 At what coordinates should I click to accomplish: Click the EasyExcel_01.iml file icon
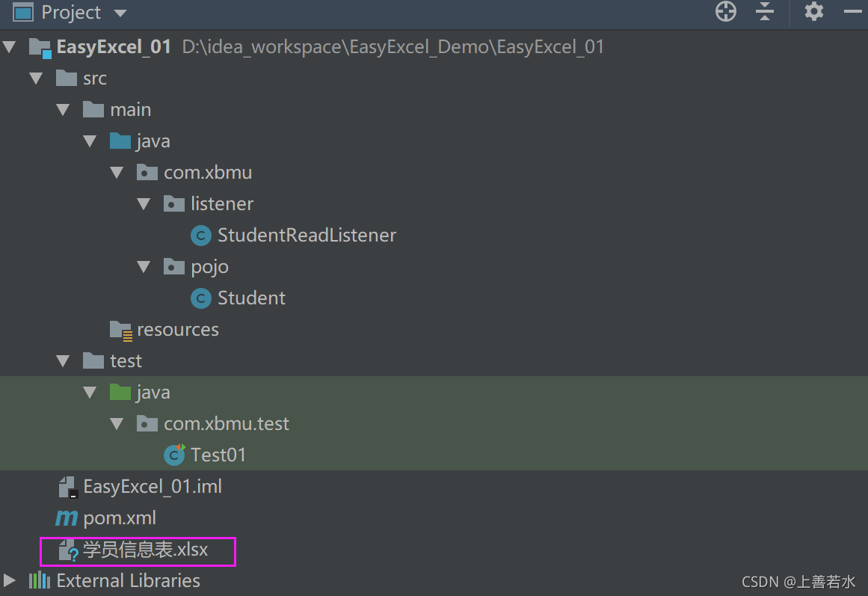67,488
